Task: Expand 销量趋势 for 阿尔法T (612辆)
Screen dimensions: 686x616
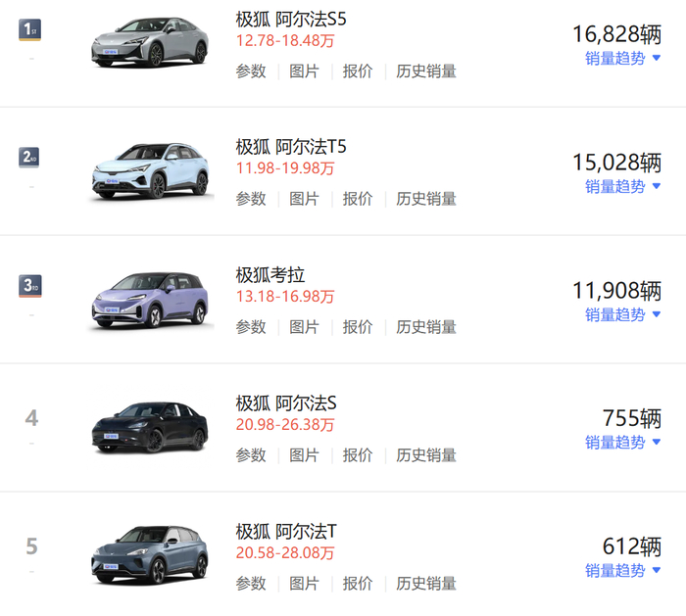Action: pyautogui.click(x=623, y=570)
